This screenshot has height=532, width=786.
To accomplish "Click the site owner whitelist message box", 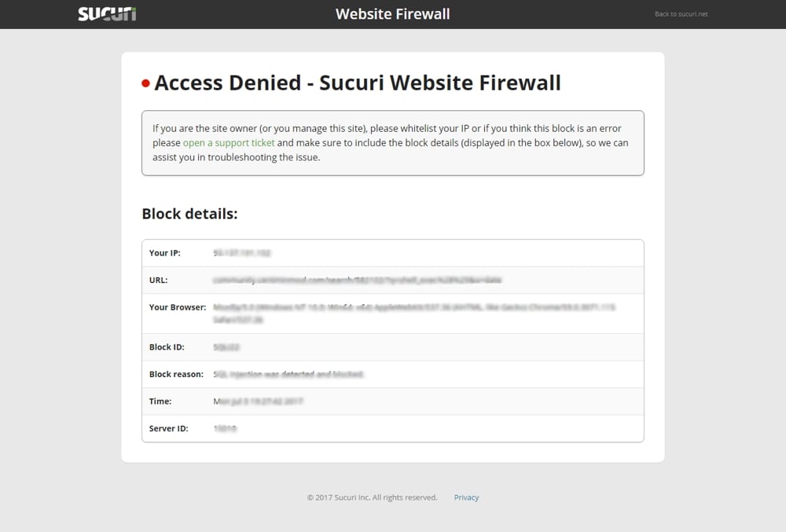I will 393,143.
